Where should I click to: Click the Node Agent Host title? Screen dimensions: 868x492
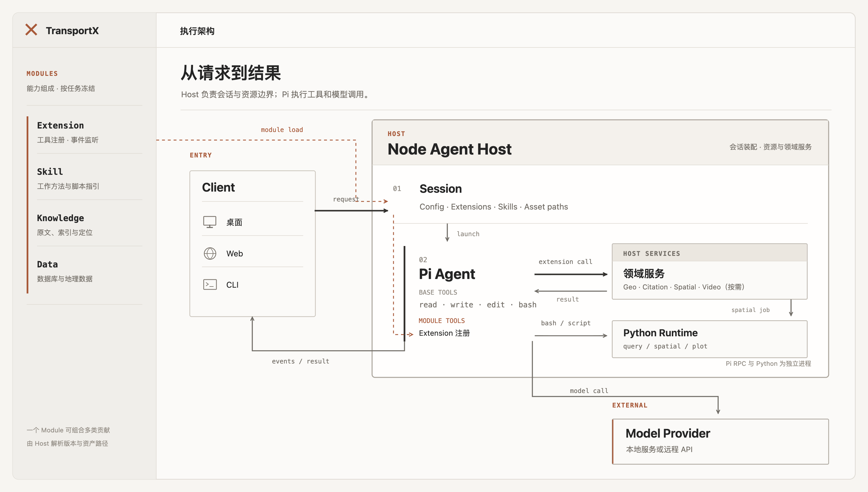pyautogui.click(x=450, y=149)
